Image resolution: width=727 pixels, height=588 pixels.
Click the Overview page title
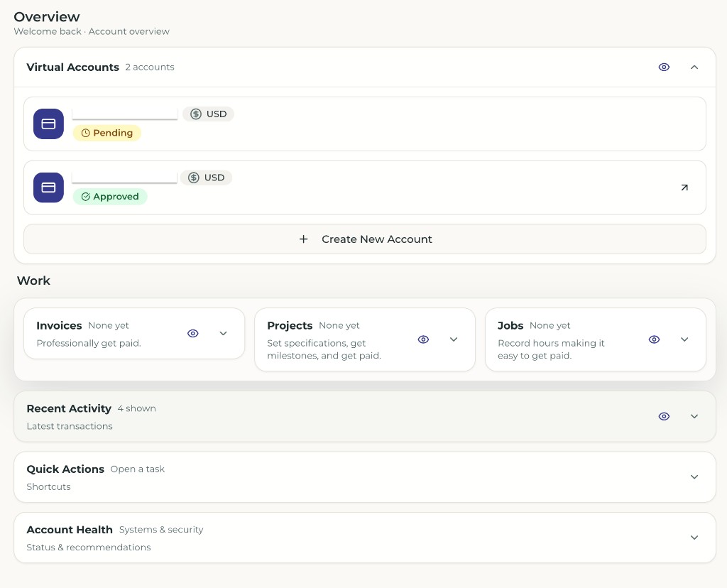click(x=47, y=17)
